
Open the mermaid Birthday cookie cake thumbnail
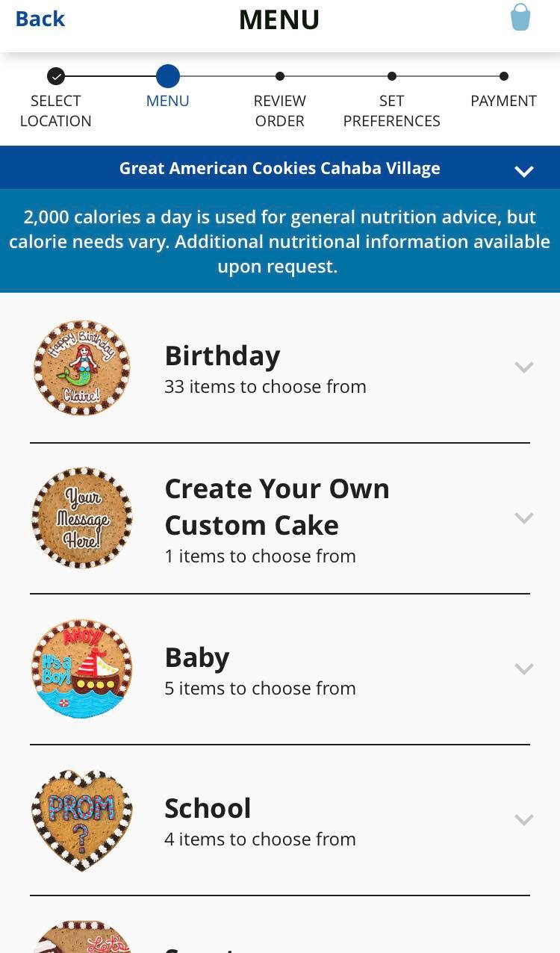(x=82, y=367)
